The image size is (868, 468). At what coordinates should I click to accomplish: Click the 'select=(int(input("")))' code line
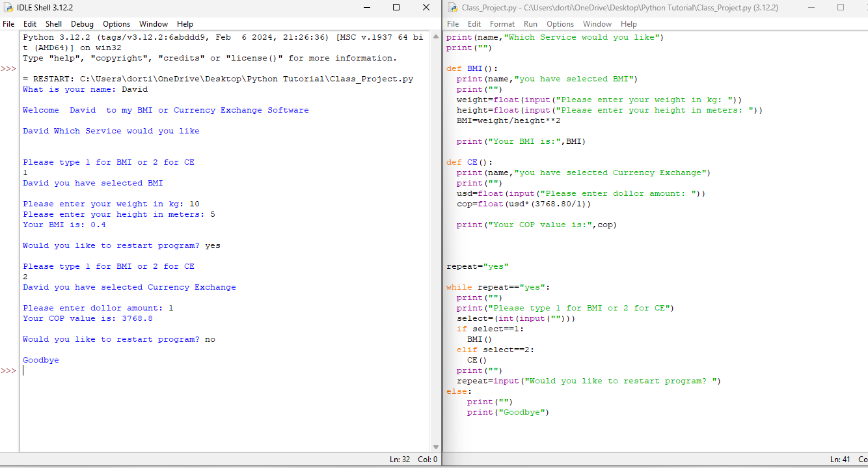pos(516,318)
